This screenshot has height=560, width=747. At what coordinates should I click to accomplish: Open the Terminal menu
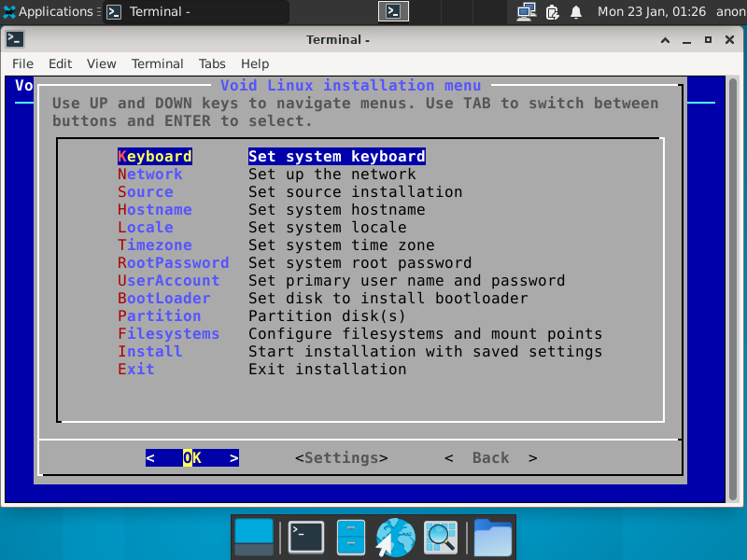[x=157, y=63]
